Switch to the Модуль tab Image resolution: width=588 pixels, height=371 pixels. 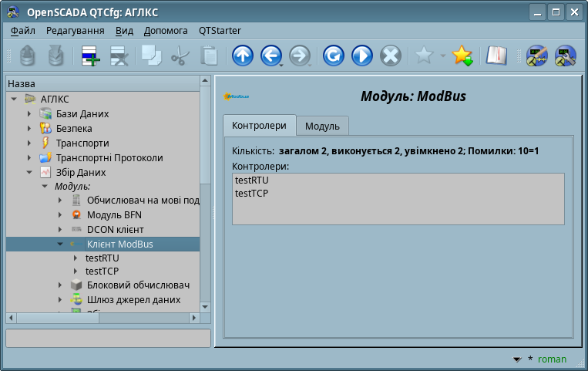click(322, 126)
